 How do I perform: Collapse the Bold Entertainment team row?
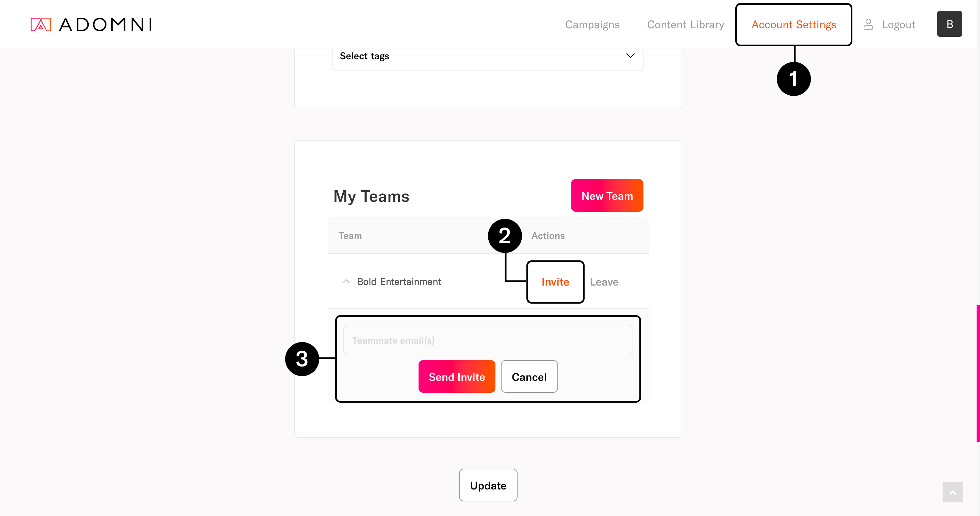point(346,281)
